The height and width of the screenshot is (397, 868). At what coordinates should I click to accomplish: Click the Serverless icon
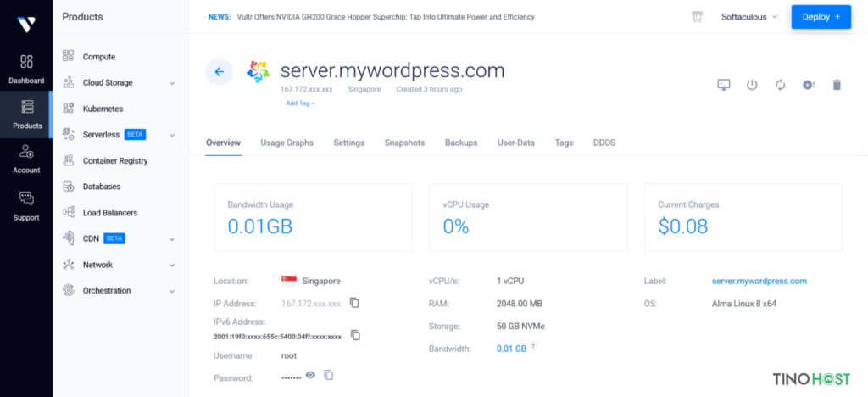[x=68, y=135]
